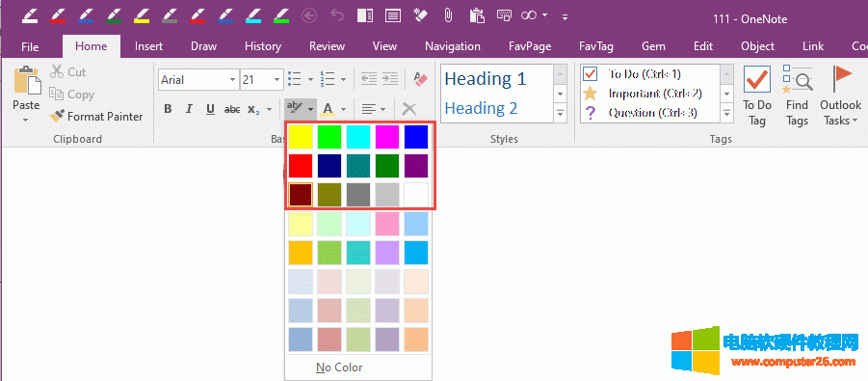
Task: Attach a file with paperclip icon
Action: tap(448, 15)
